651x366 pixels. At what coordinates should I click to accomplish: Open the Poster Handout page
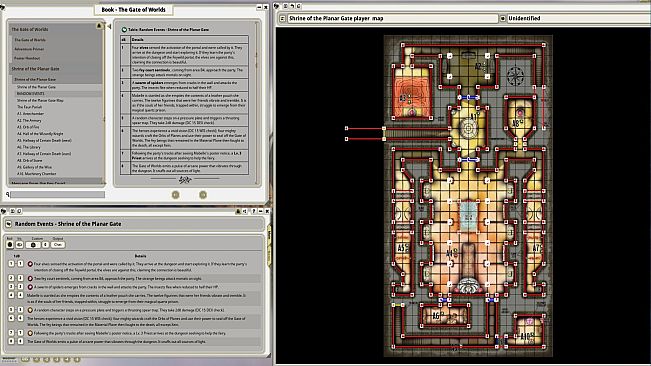27,58
